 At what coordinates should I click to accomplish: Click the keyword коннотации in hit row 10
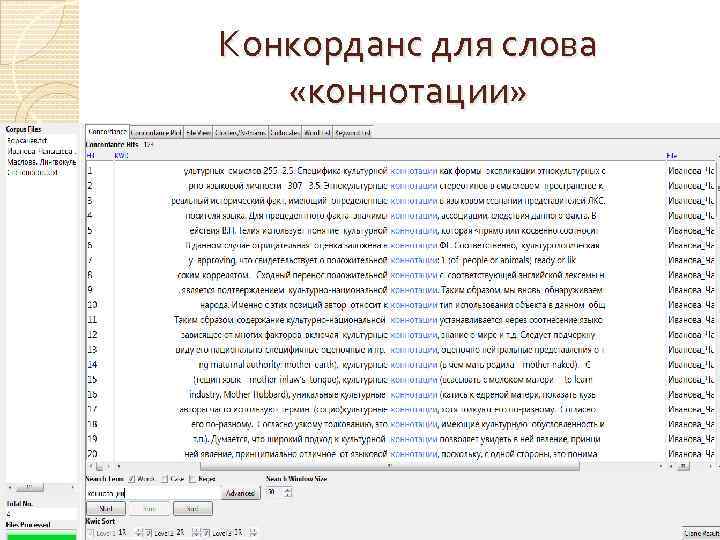pyautogui.click(x=413, y=305)
